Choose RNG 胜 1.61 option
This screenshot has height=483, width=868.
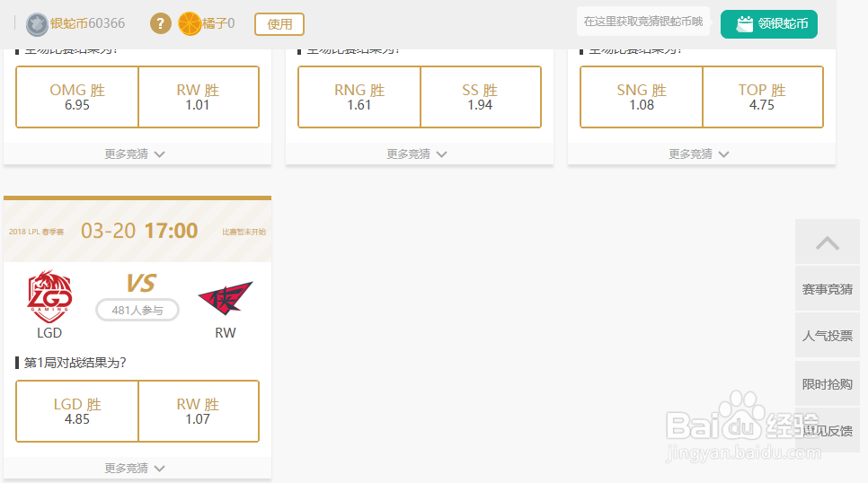pyautogui.click(x=359, y=97)
